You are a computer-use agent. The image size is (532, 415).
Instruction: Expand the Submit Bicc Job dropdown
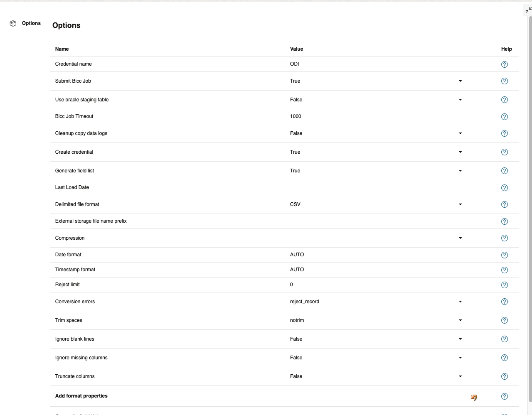[x=460, y=81]
